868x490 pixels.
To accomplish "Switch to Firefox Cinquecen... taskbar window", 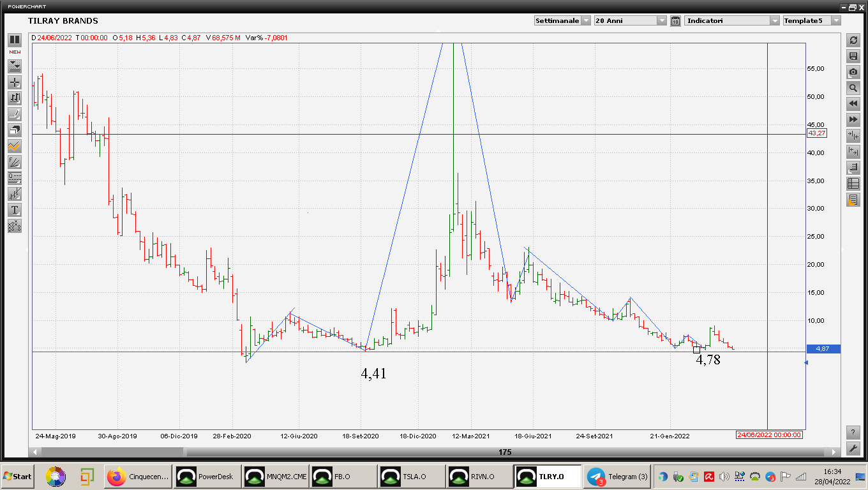I will (x=138, y=477).
